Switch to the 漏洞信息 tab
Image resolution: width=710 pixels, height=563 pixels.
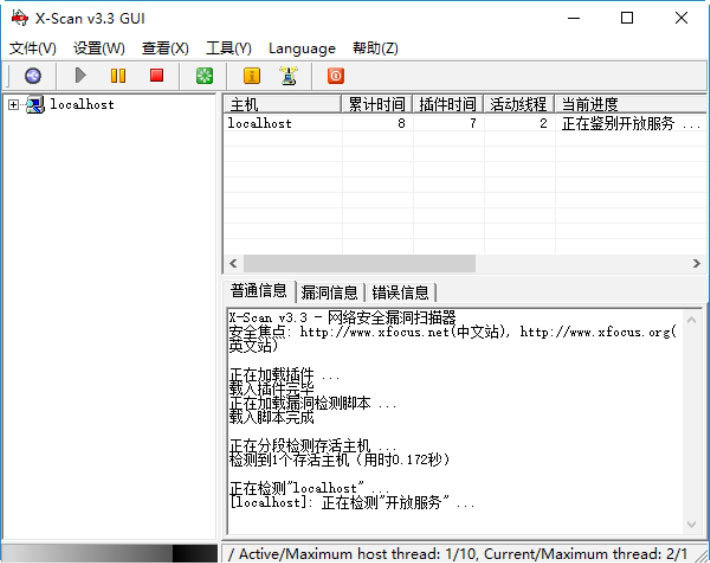point(329,292)
